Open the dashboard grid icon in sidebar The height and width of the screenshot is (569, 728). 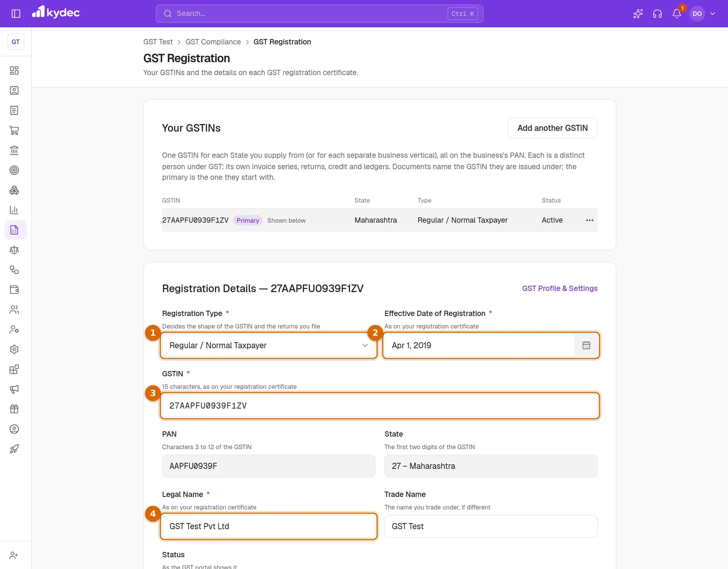14,71
